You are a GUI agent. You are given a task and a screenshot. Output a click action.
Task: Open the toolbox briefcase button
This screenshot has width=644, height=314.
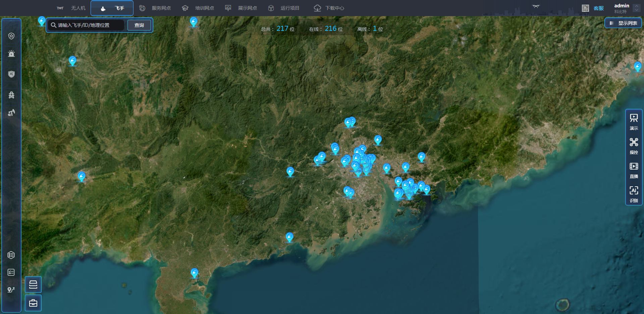click(x=33, y=303)
